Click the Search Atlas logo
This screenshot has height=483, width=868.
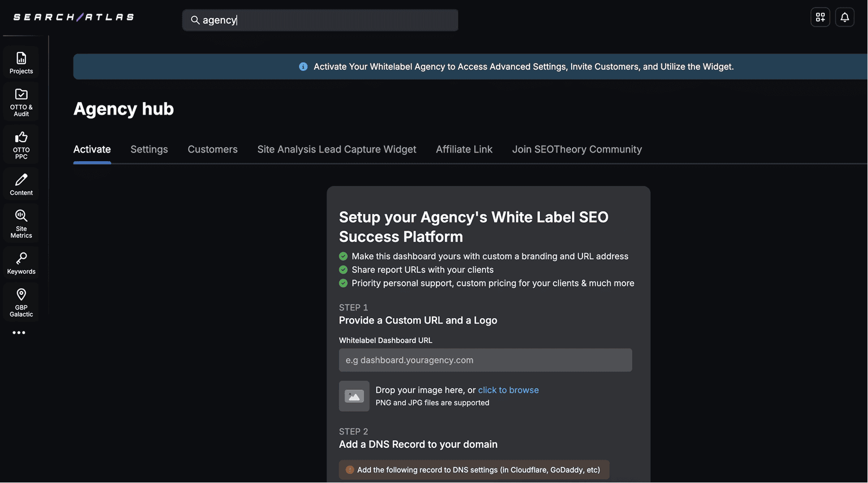tap(74, 17)
